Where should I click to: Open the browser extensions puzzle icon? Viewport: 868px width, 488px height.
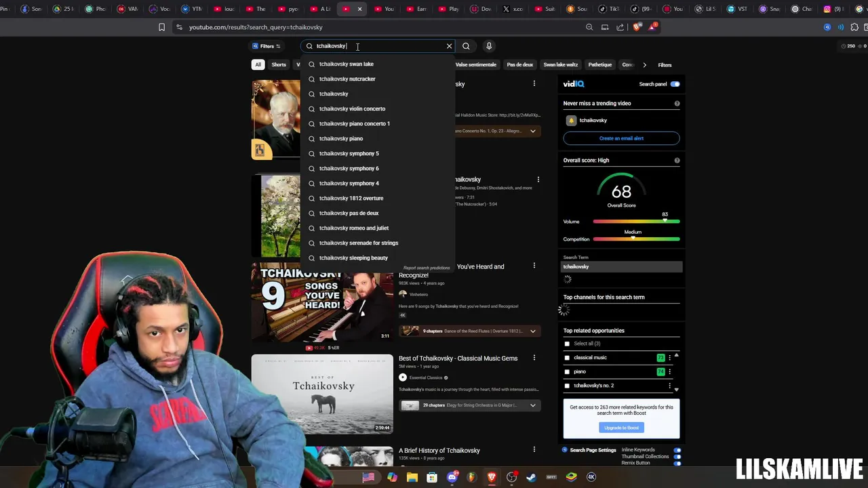(854, 27)
